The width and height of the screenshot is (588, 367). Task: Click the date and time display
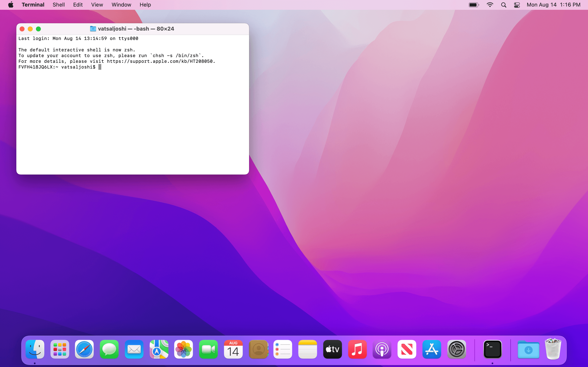(x=553, y=5)
